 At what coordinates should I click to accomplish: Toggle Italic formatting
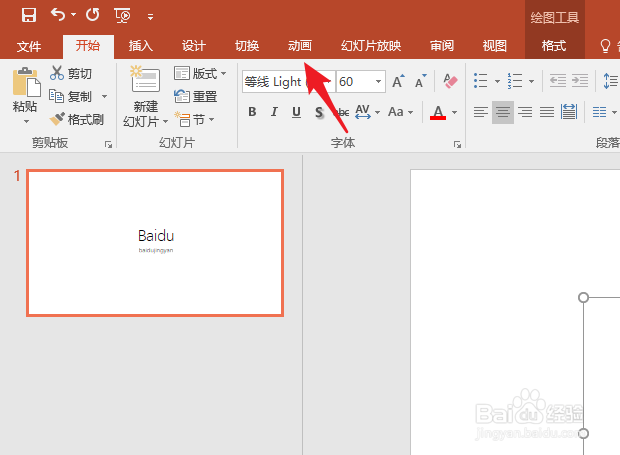(x=274, y=112)
